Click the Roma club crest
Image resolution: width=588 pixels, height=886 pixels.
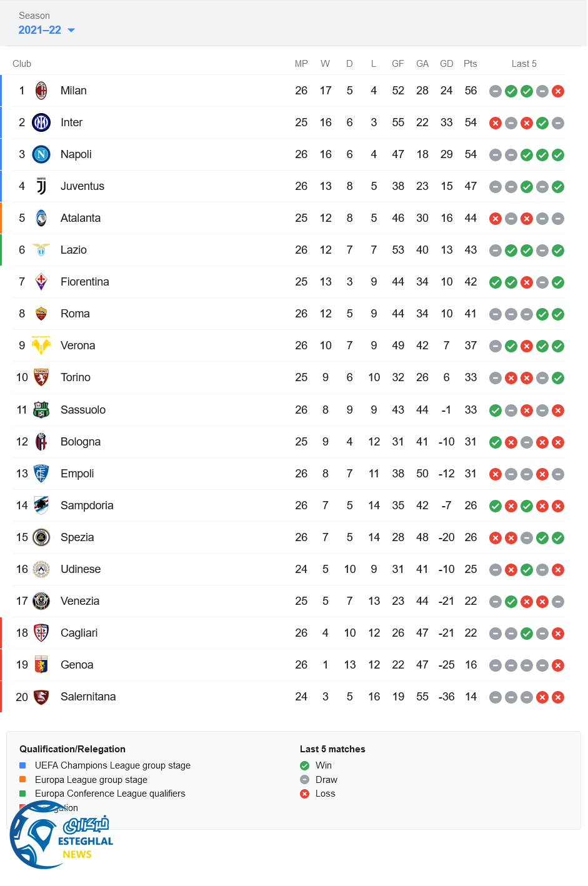click(x=41, y=314)
